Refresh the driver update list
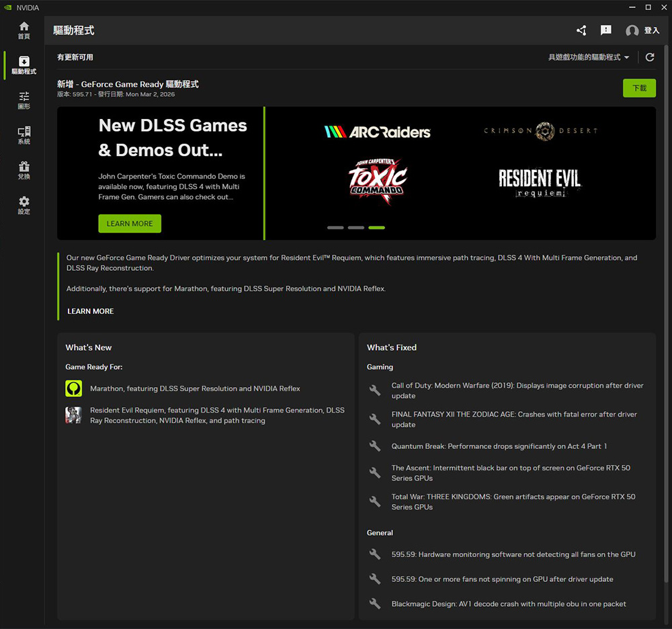Viewport: 672px width, 629px height. tap(650, 57)
